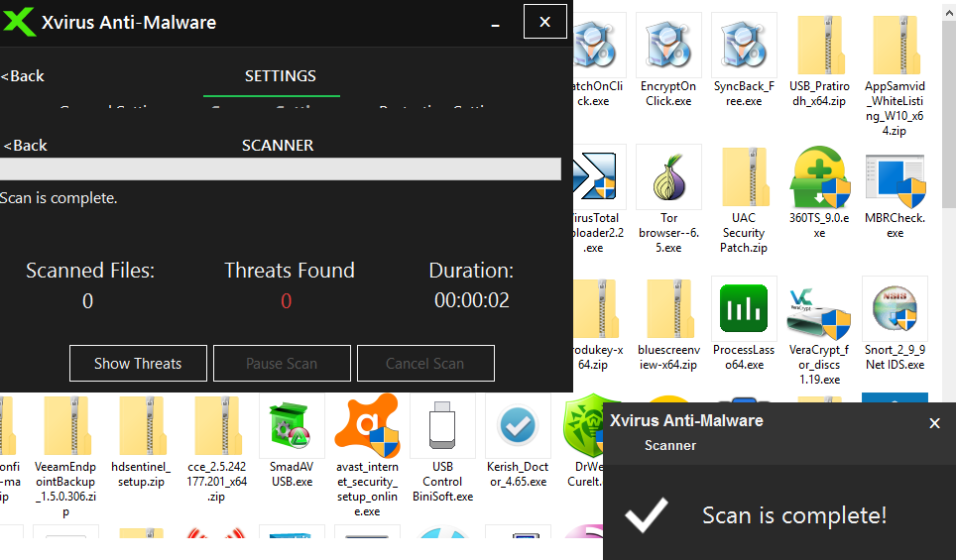Open EncryptOnClick.exe file icon
The width and height of the screenshot is (956, 560).
[668, 43]
